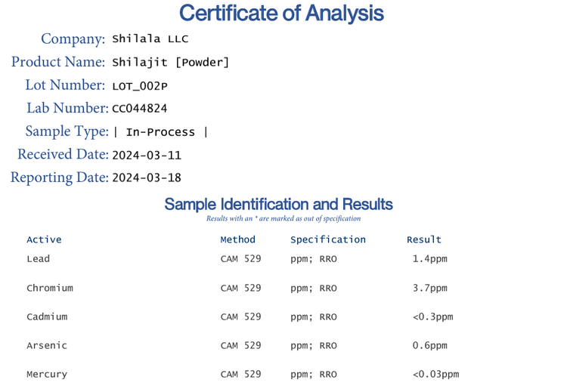Click 'ppm; RRO' specification in Cadmium row

click(314, 317)
